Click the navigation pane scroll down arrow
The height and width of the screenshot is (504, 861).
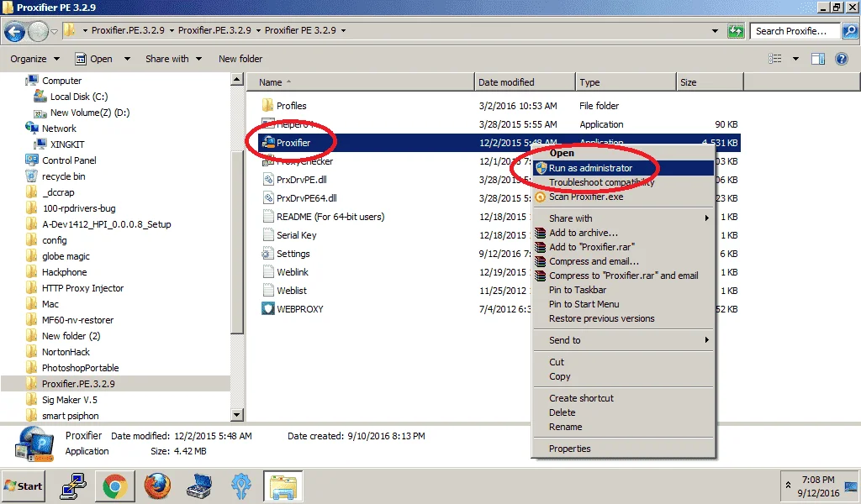click(x=236, y=415)
